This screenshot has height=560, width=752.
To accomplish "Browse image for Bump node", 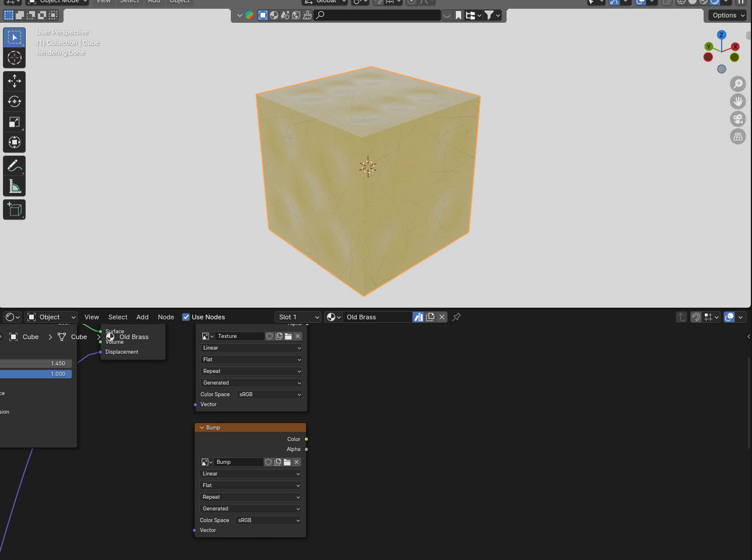I will coord(206,462).
